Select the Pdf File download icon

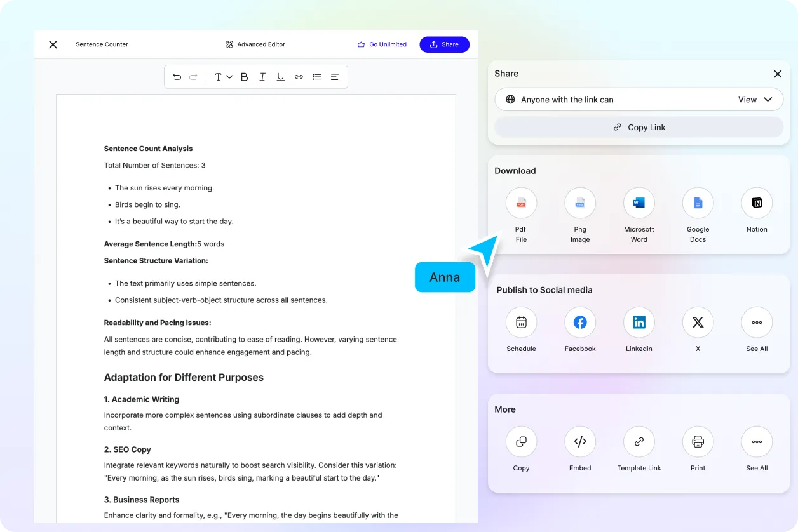pos(521,203)
